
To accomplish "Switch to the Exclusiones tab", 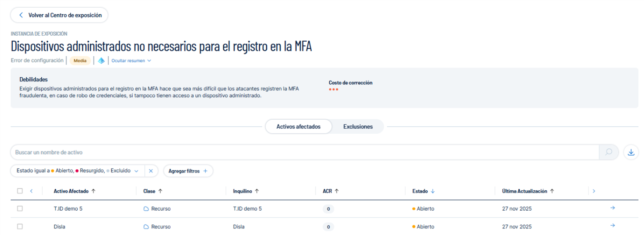I will (x=358, y=127).
